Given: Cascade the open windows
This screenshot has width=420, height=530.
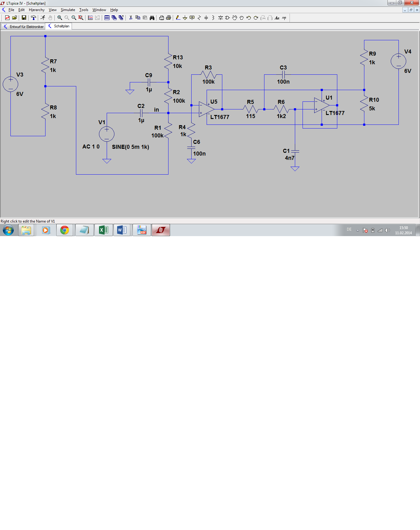Looking at the screenshot, I should (x=114, y=18).
